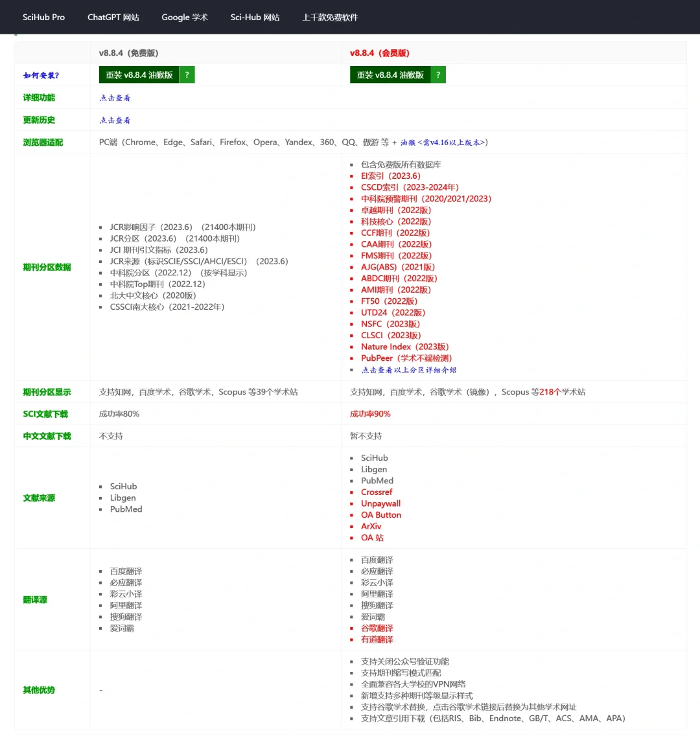This screenshot has width=700, height=736.
Task: Open the 油猴<需v4.16以上版本> link
Action: pyautogui.click(x=442, y=143)
